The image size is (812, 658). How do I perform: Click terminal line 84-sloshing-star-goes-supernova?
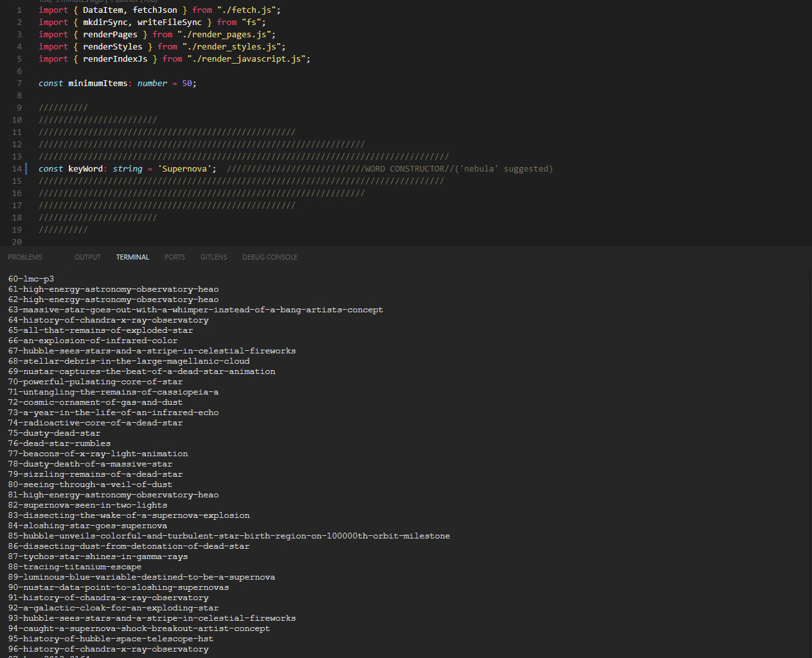click(87, 526)
